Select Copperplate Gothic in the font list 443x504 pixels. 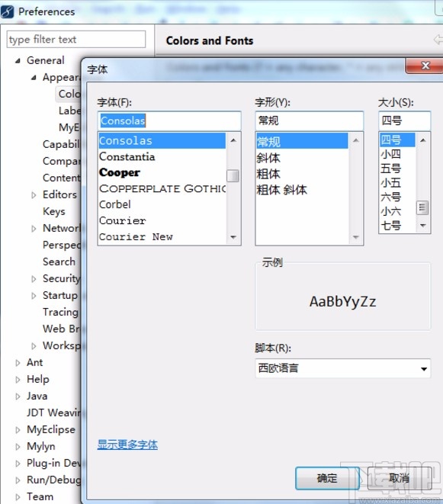(162, 188)
